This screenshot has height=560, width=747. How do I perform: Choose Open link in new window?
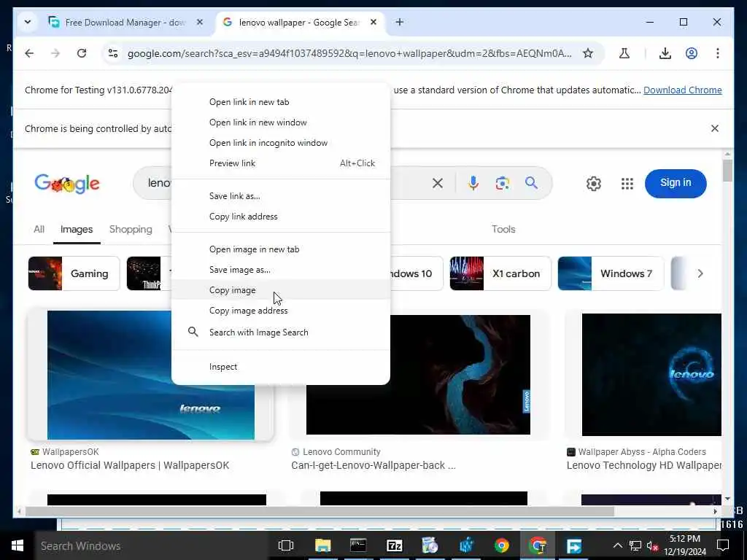pos(281,122)
